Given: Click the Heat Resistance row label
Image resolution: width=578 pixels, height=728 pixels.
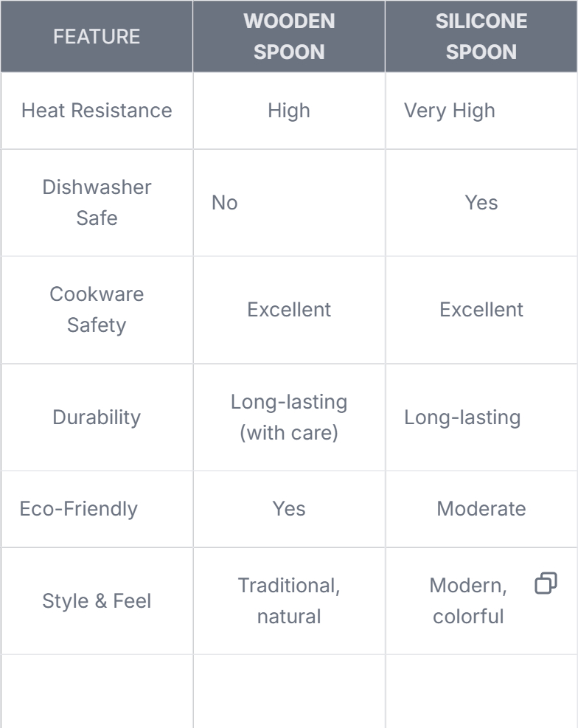Looking at the screenshot, I should (97, 111).
